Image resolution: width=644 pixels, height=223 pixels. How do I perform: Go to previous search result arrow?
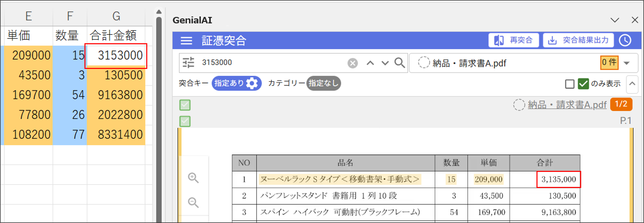coord(370,63)
